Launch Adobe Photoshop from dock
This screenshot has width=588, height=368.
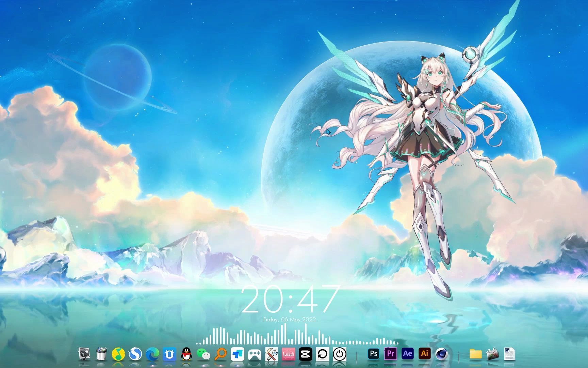[x=373, y=354]
